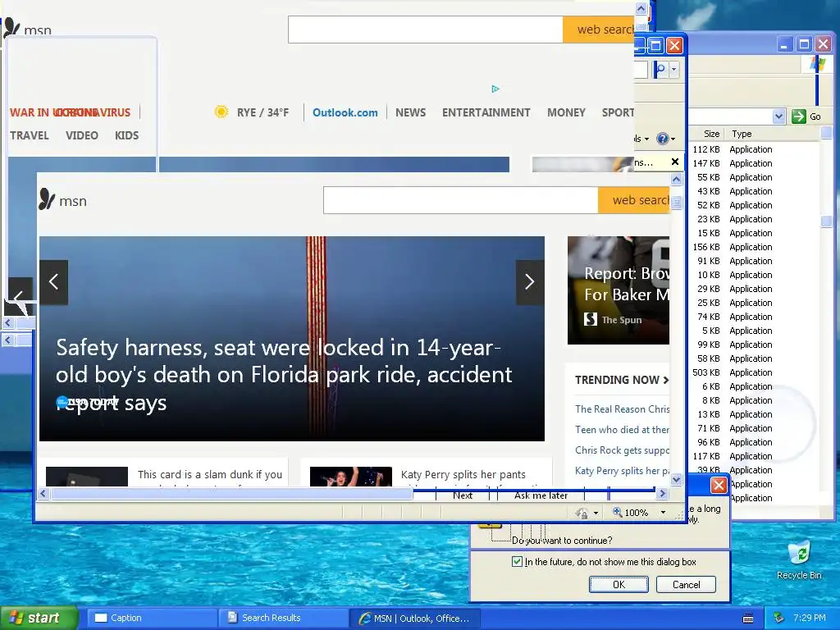Screen dimensions: 840x630
Task: Open the KIDS navigation item
Action: (126, 135)
